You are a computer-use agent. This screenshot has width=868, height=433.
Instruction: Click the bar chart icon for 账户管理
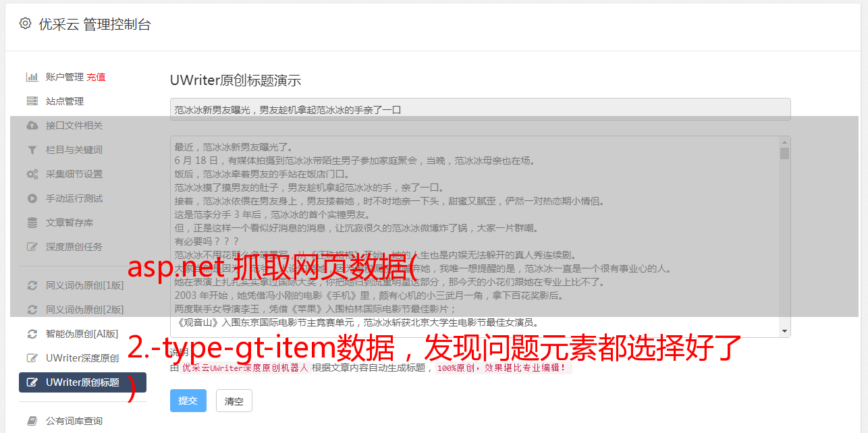point(32,77)
